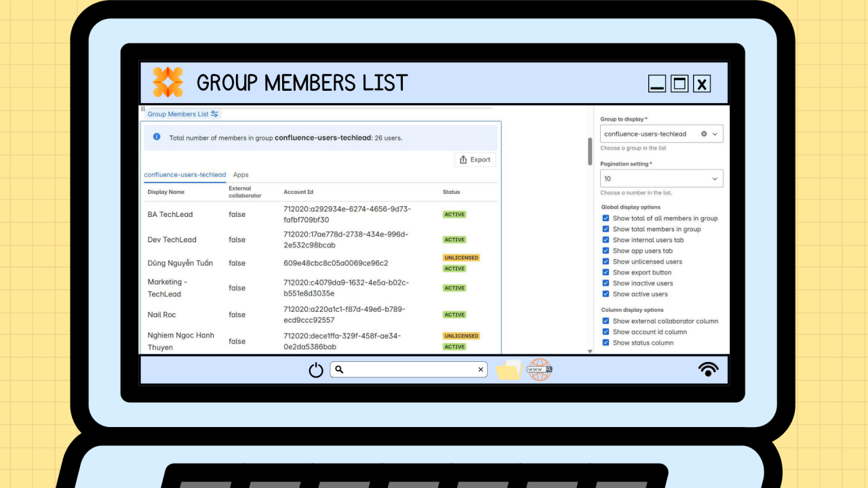Click the account id starting 712020:dece1ffa

point(342,341)
